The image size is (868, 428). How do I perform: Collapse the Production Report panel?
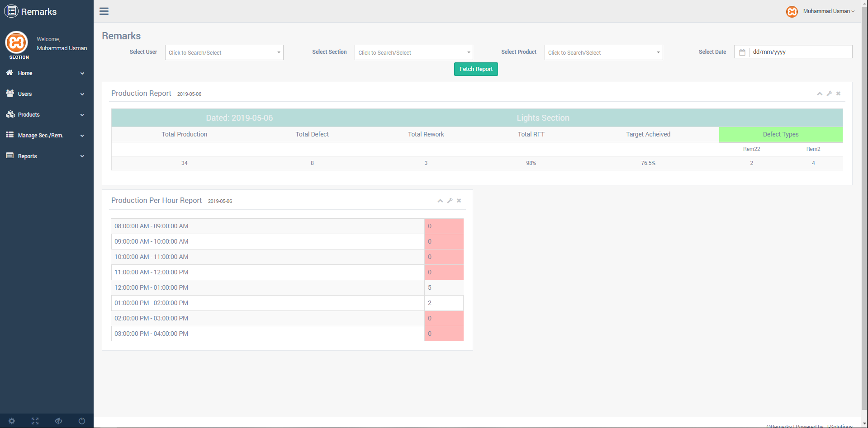click(820, 94)
